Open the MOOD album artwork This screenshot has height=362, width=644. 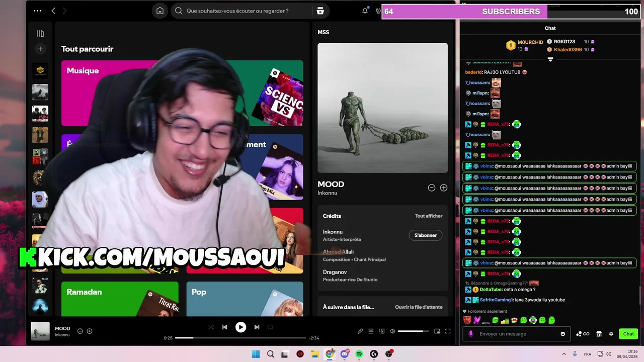[382, 108]
